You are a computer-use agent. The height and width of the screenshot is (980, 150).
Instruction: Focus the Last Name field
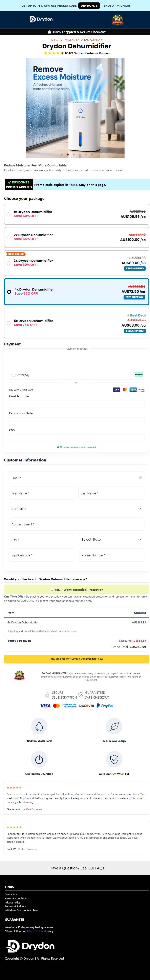pos(111,493)
